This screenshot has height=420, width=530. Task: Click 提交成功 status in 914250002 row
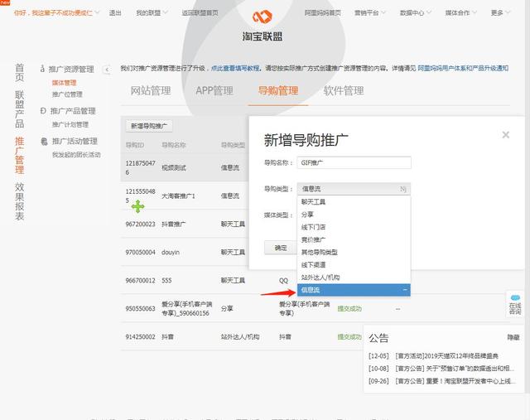349,337
